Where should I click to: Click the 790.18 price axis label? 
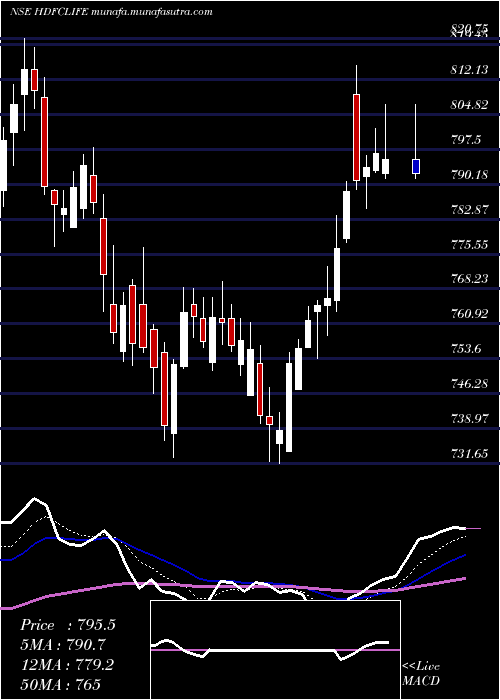(468, 175)
